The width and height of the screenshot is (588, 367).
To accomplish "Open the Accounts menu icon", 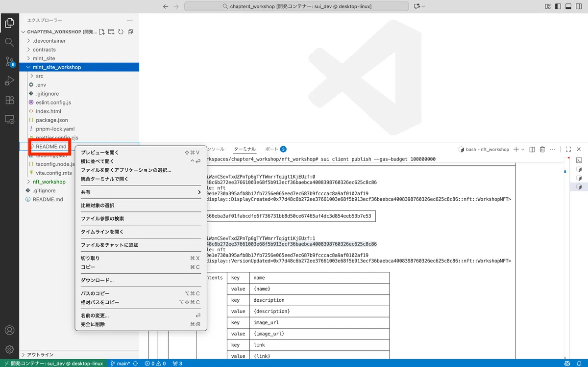I will (x=9, y=330).
